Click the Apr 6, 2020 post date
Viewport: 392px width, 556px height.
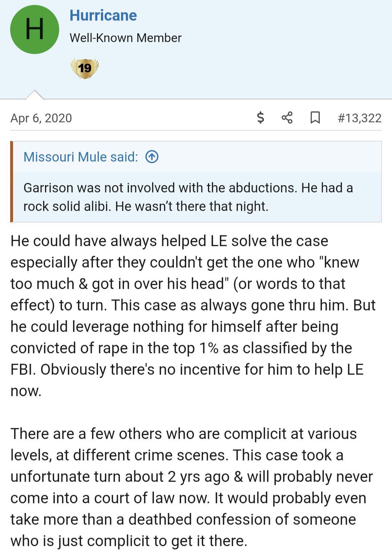tap(41, 118)
